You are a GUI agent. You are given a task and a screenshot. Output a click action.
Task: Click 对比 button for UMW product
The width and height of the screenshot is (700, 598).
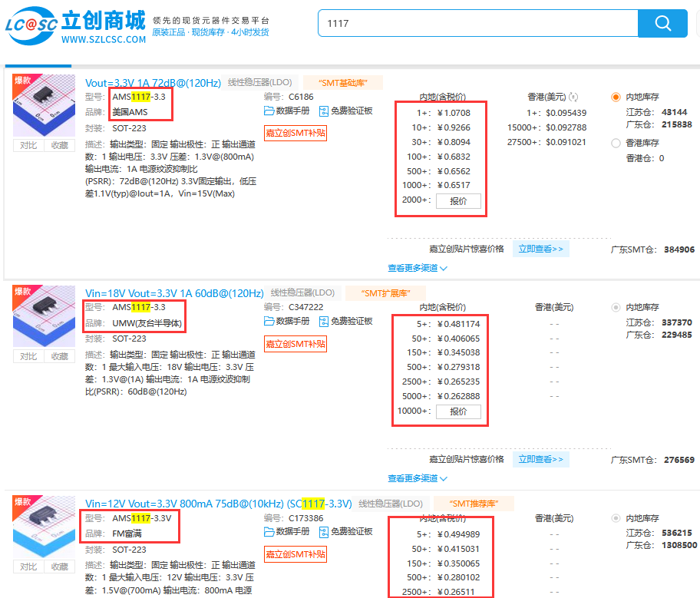point(28,356)
